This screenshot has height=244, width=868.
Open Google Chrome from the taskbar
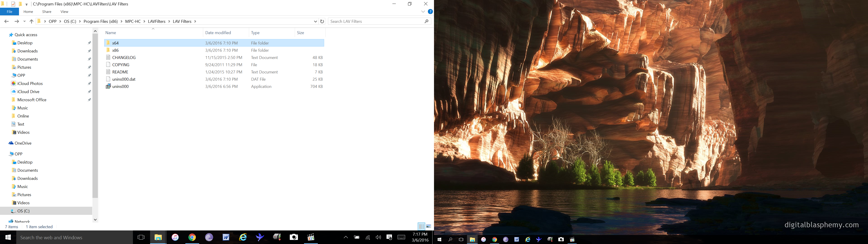pyautogui.click(x=192, y=237)
